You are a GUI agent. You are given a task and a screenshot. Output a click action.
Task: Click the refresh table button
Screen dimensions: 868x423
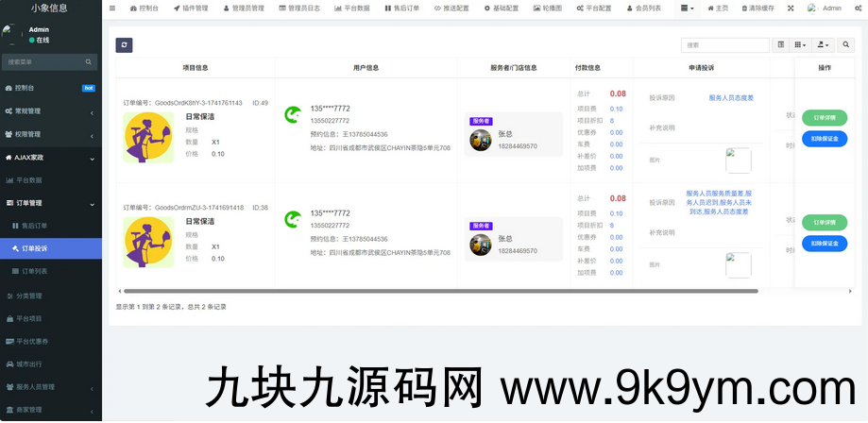tap(125, 44)
